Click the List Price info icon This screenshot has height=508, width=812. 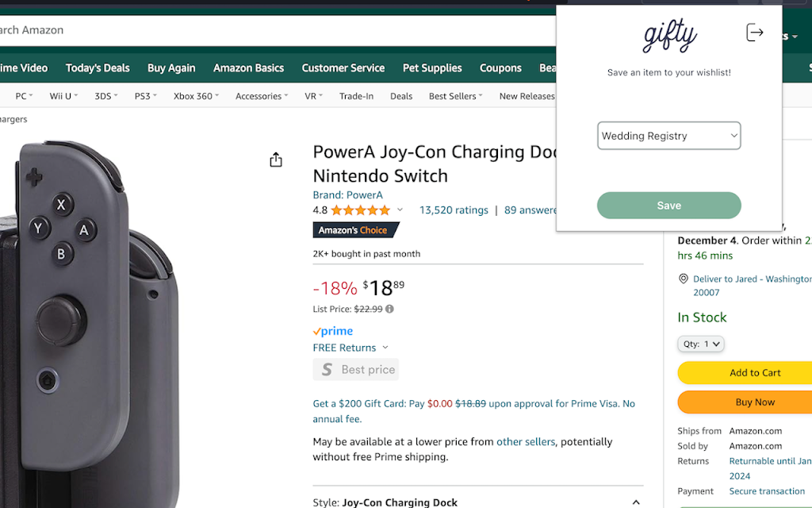[389, 309]
